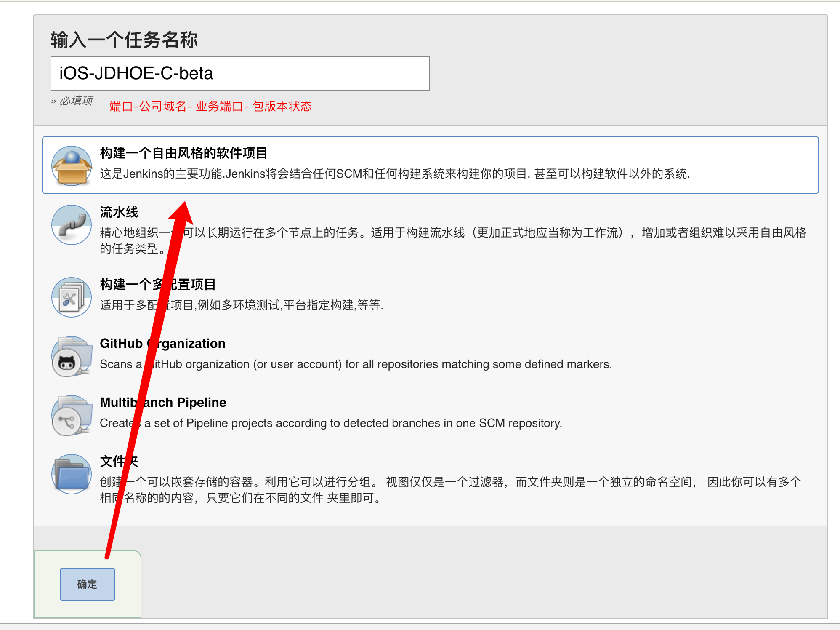Click the 确定 confirm button
The image size is (840, 630).
(88, 584)
